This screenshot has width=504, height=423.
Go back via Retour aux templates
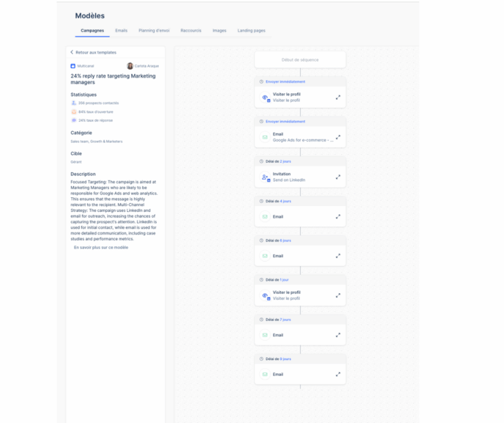coord(93,52)
